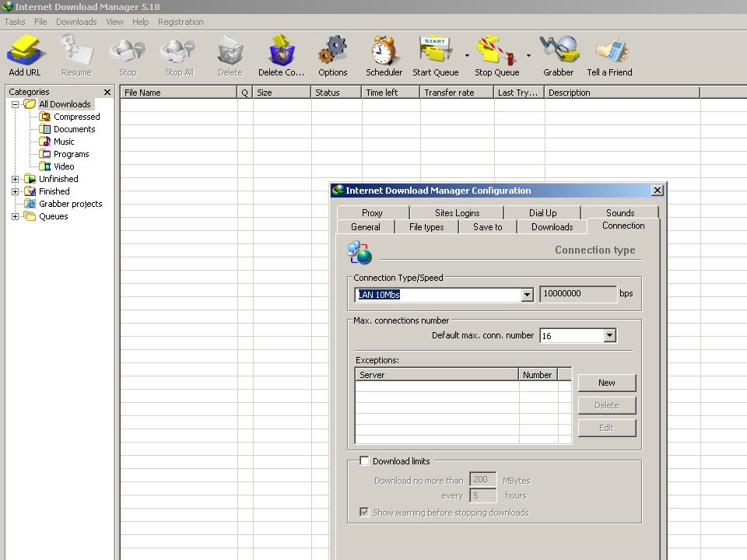Switch to the Save to tab
747x560 pixels.
pos(487,227)
